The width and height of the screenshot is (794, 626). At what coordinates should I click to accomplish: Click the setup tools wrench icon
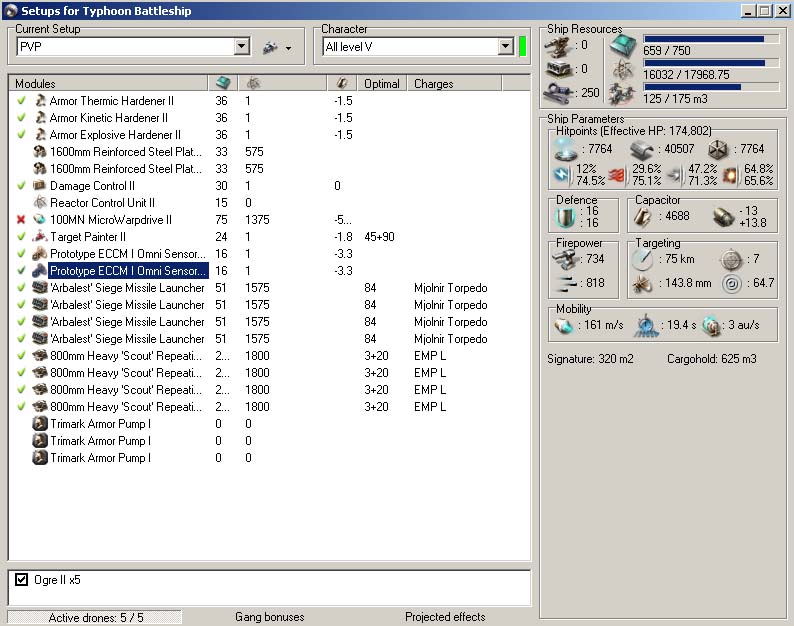(269, 47)
